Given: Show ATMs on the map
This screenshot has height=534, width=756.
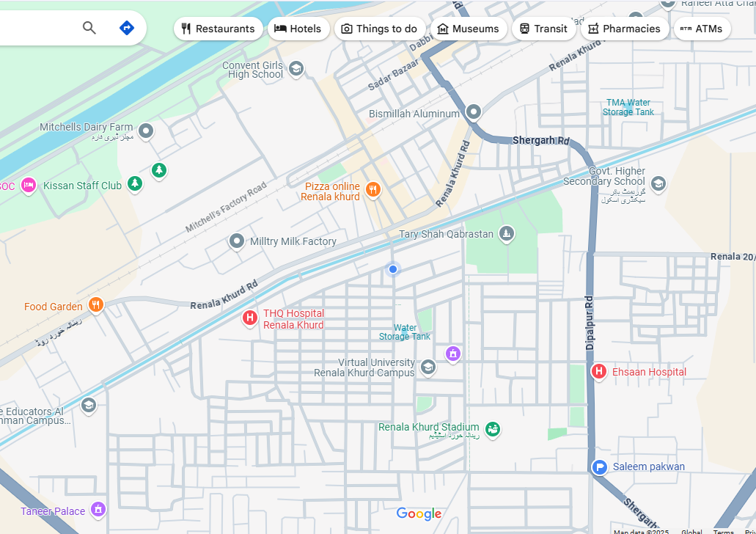Looking at the screenshot, I should [x=702, y=29].
